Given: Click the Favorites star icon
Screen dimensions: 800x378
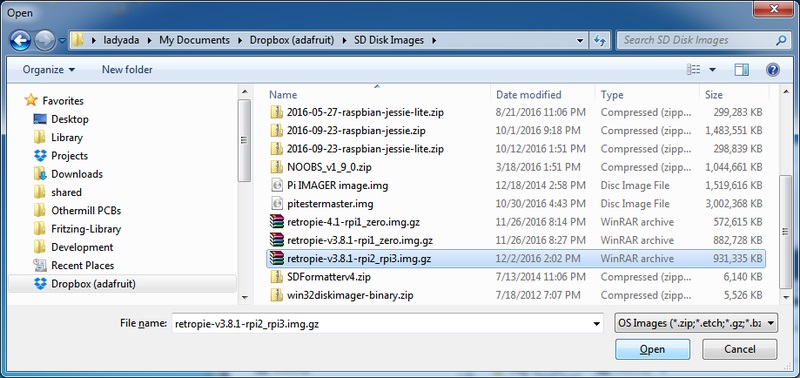Looking at the screenshot, I should coord(31,100).
